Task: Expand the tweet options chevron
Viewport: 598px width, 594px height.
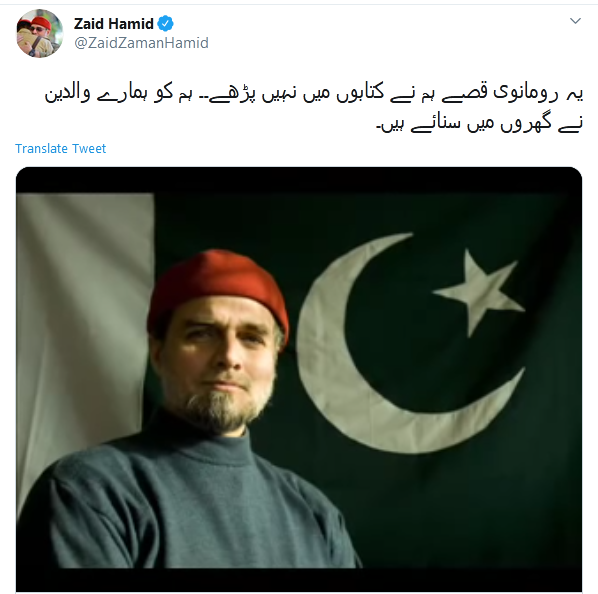Action: tap(575, 21)
